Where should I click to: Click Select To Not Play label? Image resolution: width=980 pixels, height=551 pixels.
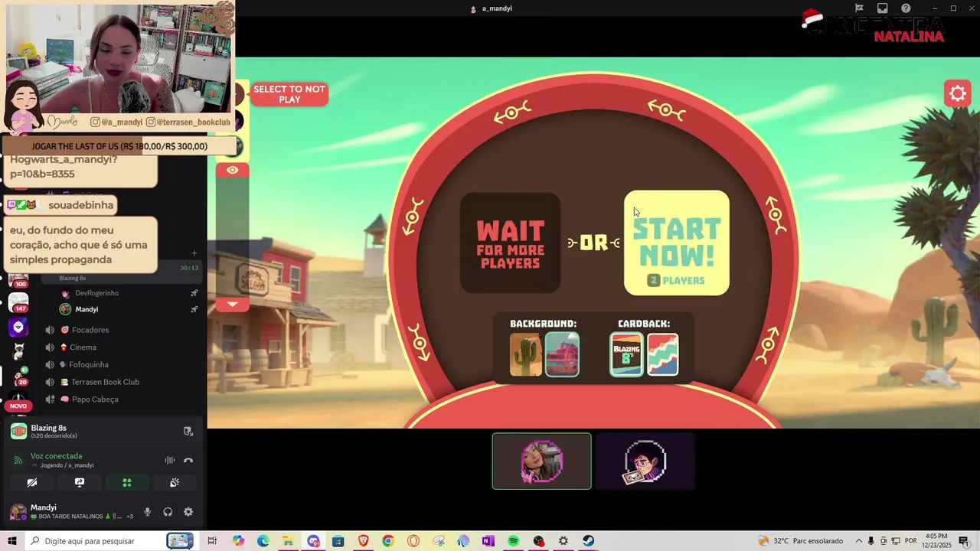[289, 94]
